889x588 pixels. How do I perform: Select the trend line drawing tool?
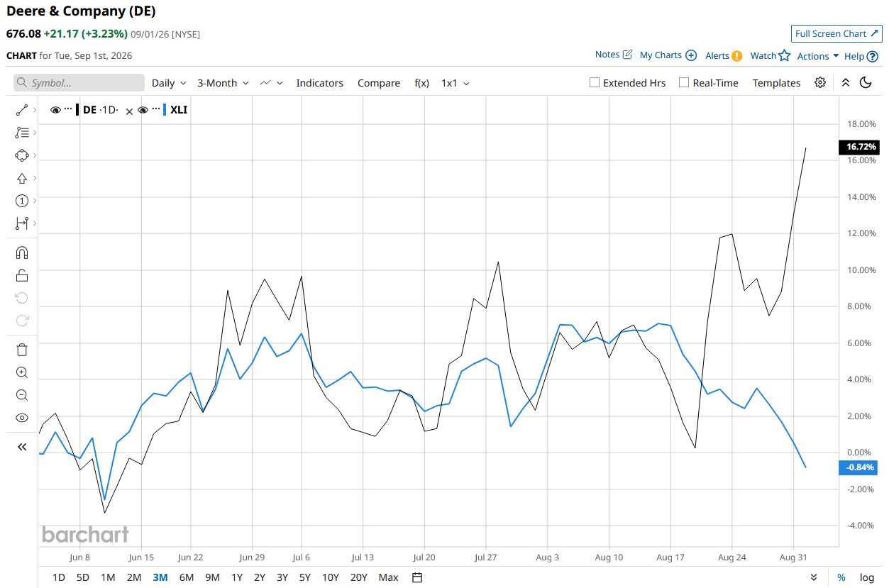pyautogui.click(x=21, y=110)
